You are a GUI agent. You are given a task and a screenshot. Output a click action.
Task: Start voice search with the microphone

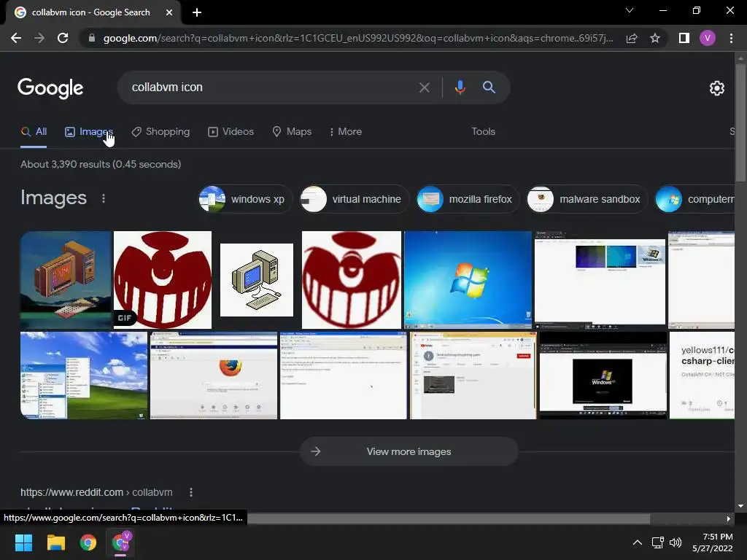(x=460, y=87)
